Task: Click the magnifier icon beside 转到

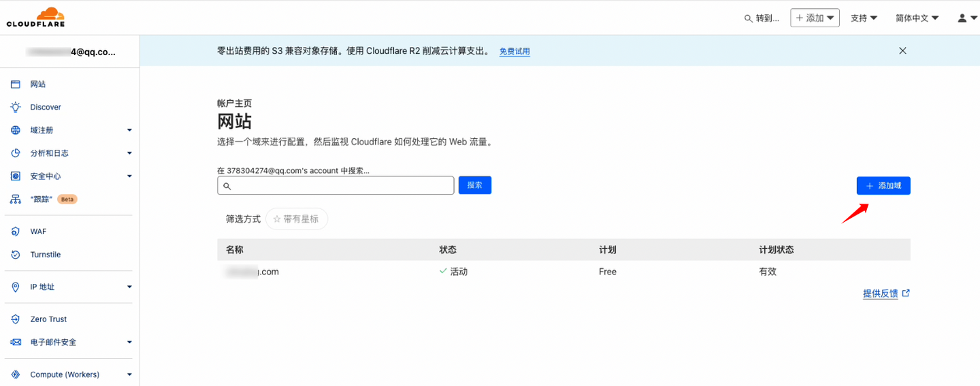Action: pos(748,18)
